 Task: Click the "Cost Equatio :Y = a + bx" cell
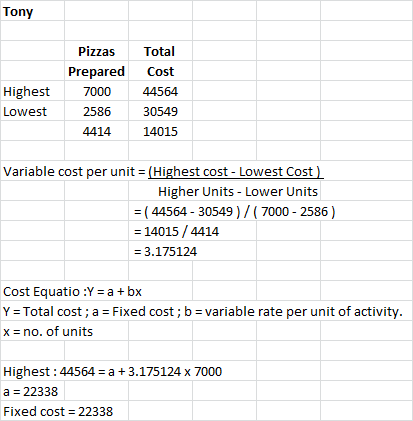[72, 291]
